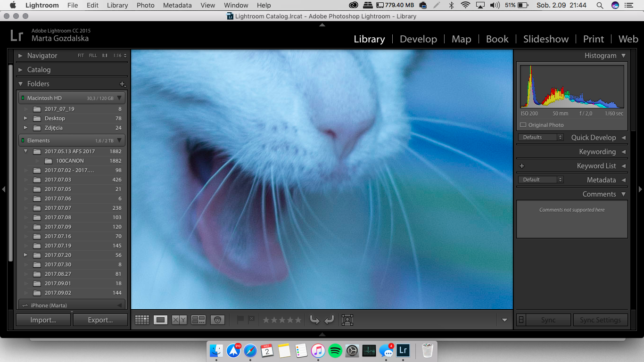Screen dimensions: 644x362
Task: Switch to Grid view icon
Action: click(x=142, y=320)
